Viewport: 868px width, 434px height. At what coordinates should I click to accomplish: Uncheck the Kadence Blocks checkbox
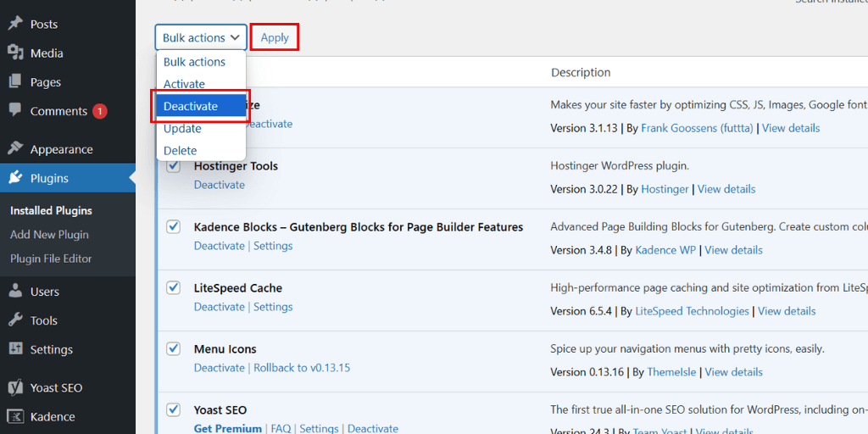pyautogui.click(x=173, y=226)
